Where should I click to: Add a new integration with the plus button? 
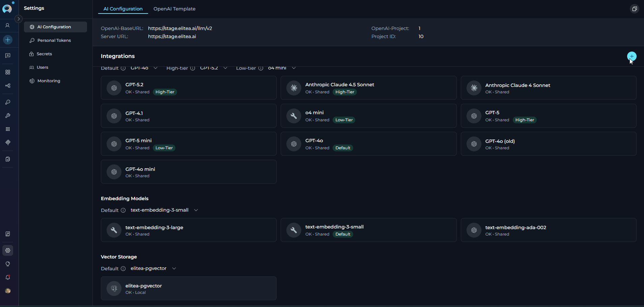(x=632, y=56)
